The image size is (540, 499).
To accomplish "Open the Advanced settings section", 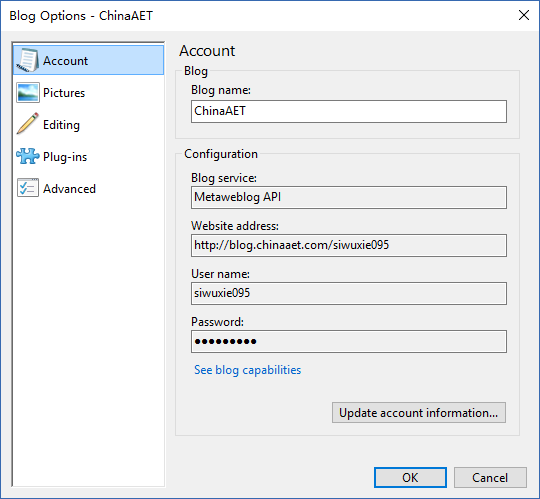I will 89,188.
